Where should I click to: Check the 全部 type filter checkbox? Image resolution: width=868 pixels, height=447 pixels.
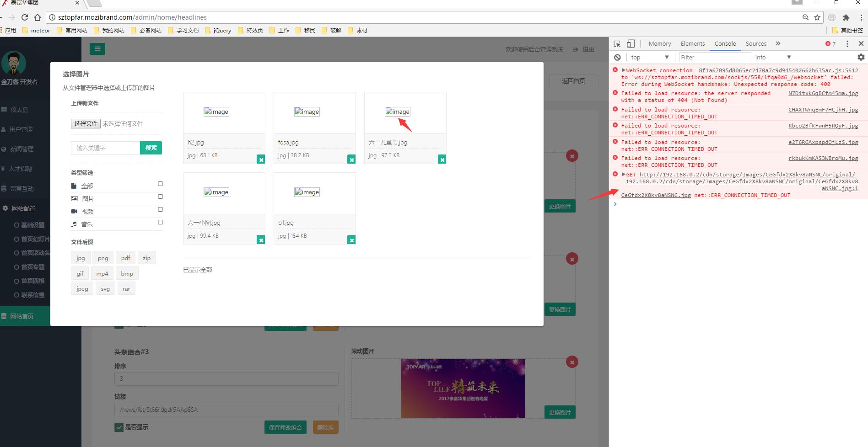click(160, 184)
